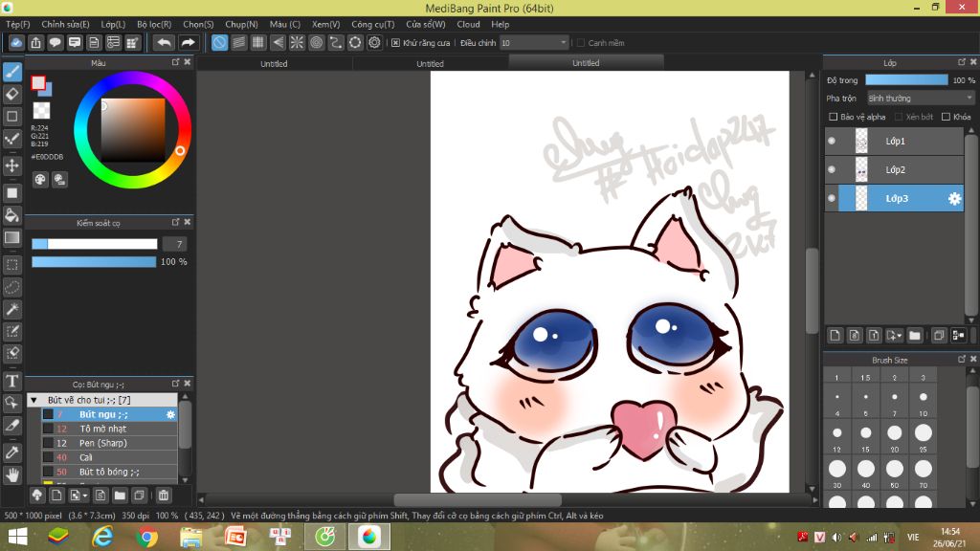Close the Màu color panel
Viewport: 980px width, 551px height.
(188, 62)
